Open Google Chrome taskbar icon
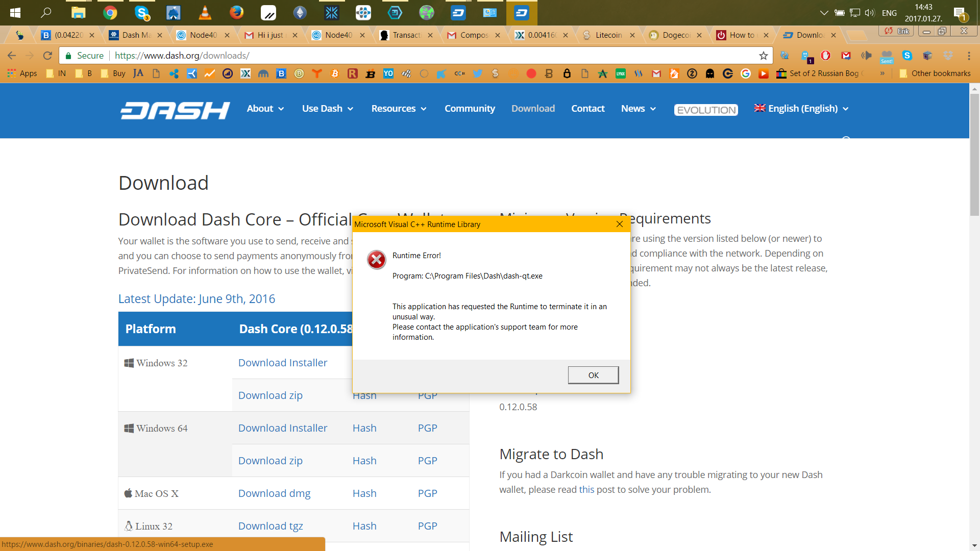980x551 pixels. 110,13
